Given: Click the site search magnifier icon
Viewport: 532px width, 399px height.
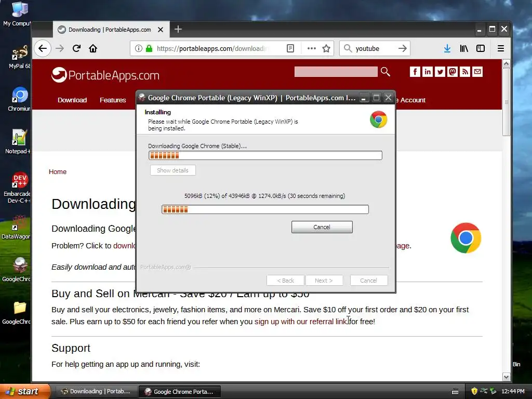Looking at the screenshot, I should coord(385,72).
